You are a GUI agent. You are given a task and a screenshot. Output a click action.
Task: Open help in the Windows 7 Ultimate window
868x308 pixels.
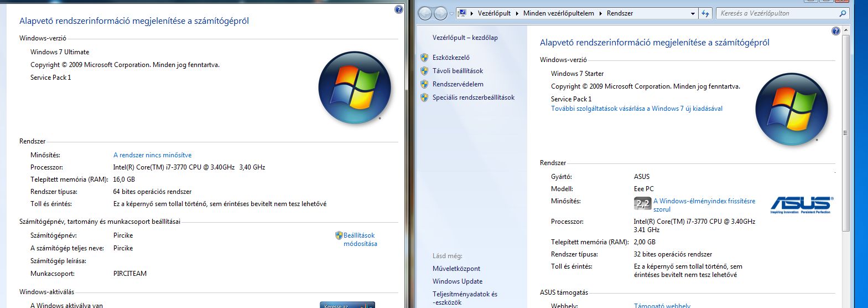tap(399, 9)
